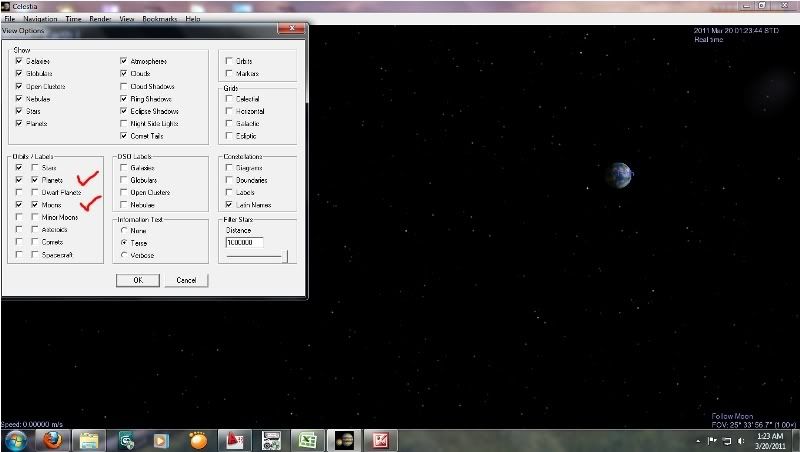800x452 pixels.
Task: Enable Cloud Shadows
Action: tap(123, 86)
